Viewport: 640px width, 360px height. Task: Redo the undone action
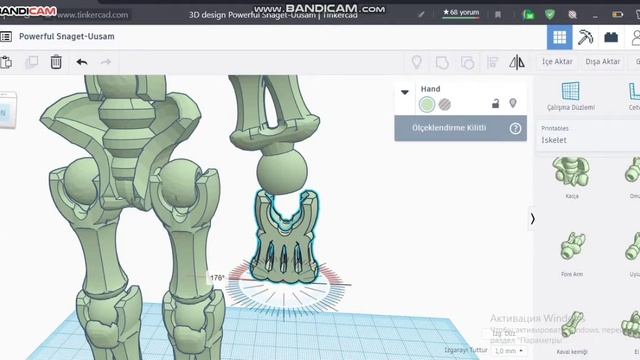(x=106, y=62)
